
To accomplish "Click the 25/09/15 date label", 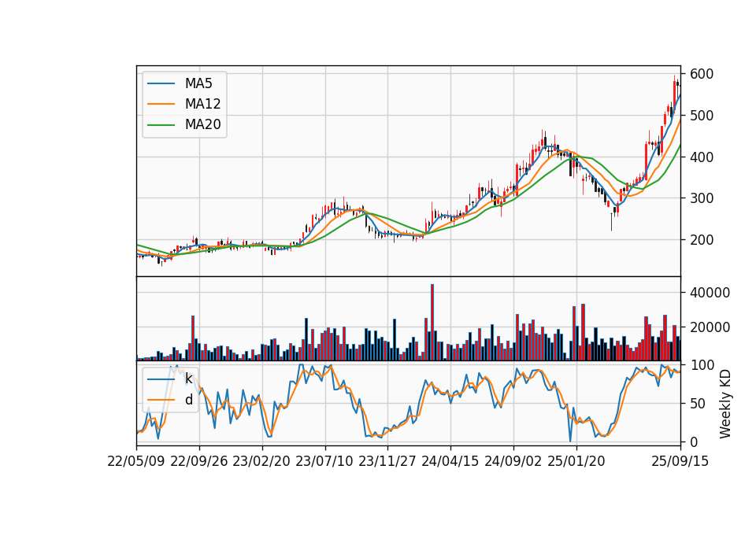I will click(680, 461).
